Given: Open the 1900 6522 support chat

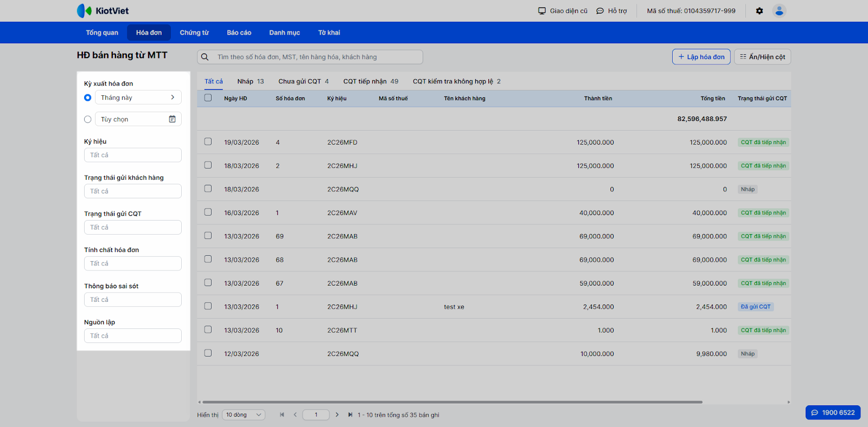Looking at the screenshot, I should coord(833,412).
